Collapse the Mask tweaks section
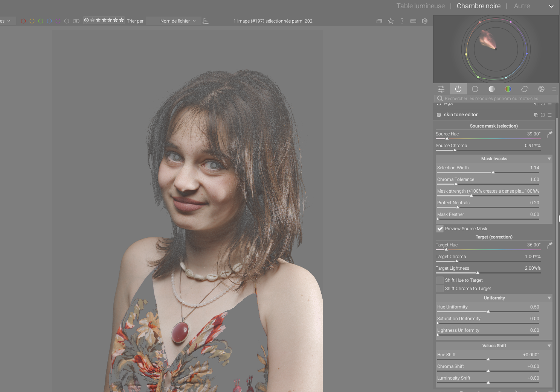Viewport: 560px width, 392px height. [x=549, y=159]
